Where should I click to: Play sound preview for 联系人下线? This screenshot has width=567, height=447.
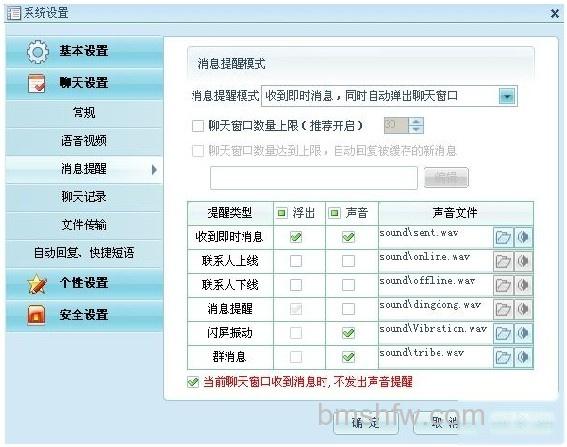coord(523,285)
